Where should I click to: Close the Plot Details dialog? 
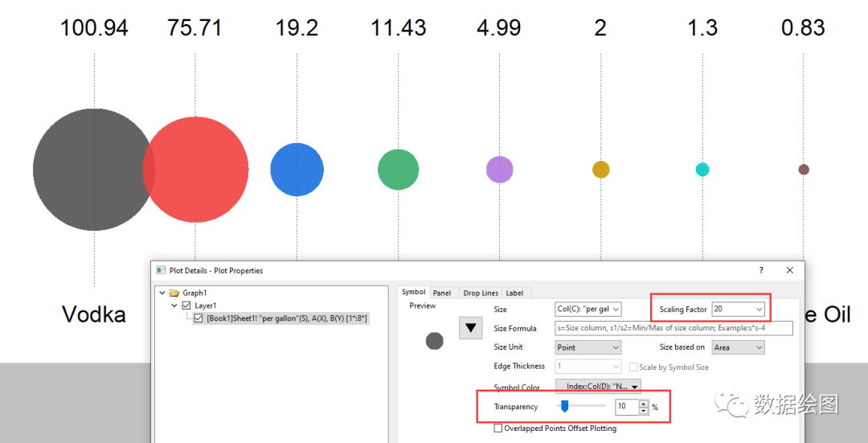coord(790,270)
